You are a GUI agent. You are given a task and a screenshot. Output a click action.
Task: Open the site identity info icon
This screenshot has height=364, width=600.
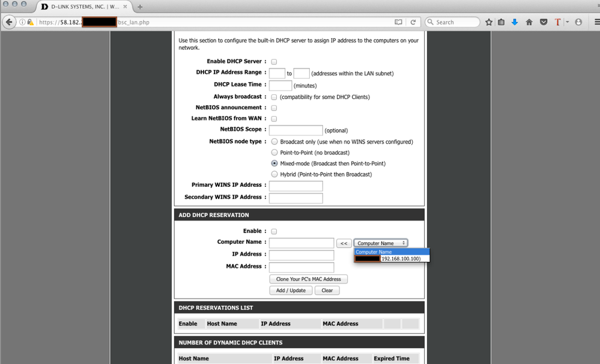coord(22,22)
